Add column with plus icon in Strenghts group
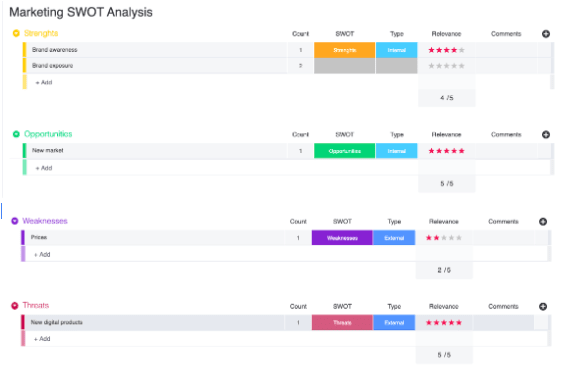 [x=546, y=34]
